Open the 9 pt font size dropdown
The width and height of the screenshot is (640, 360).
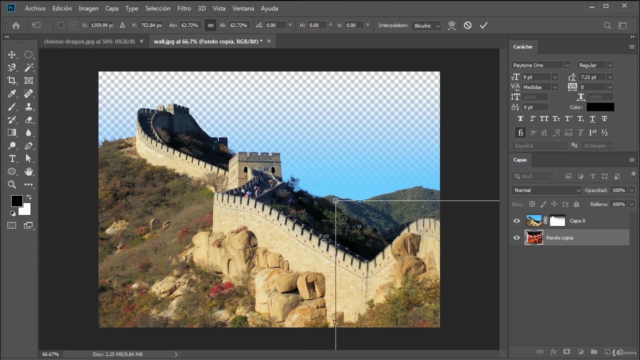555,77
